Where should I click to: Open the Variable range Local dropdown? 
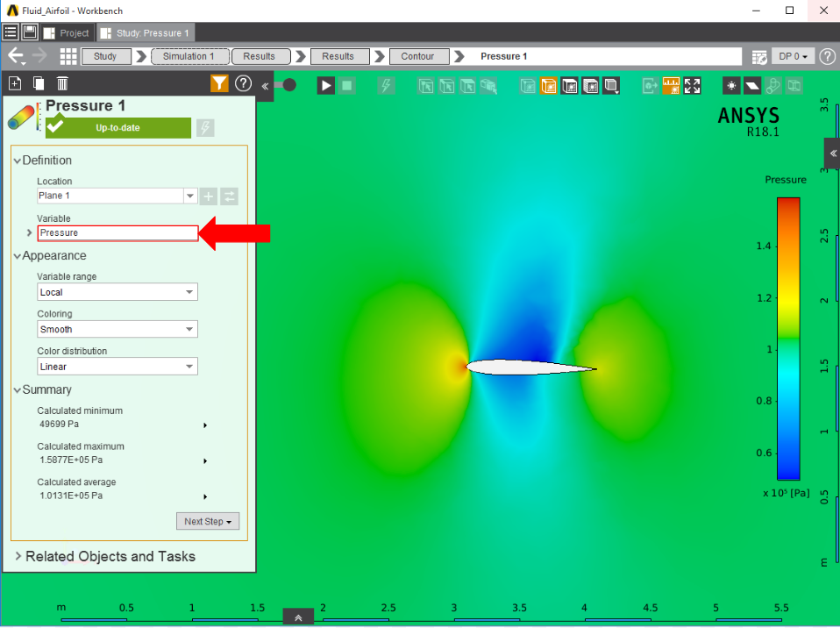117,292
